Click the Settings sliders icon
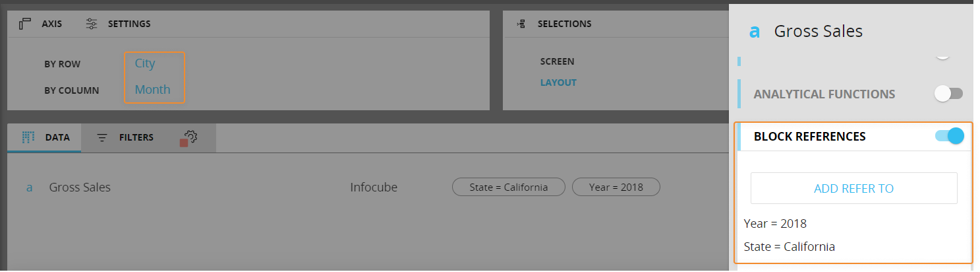The height and width of the screenshot is (272, 980). pyautogui.click(x=92, y=24)
